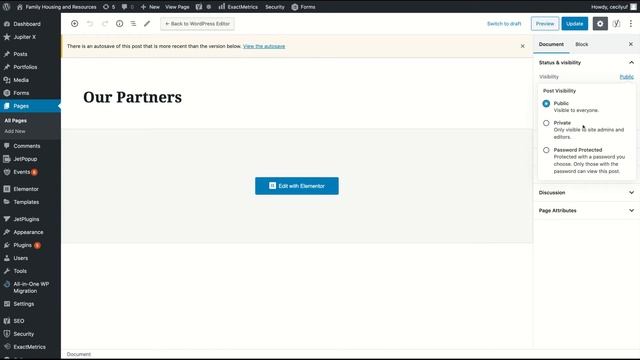Image resolution: width=640 pixels, height=360 pixels.
Task: Open ExactMetrics in the admin bar
Action: (238, 7)
